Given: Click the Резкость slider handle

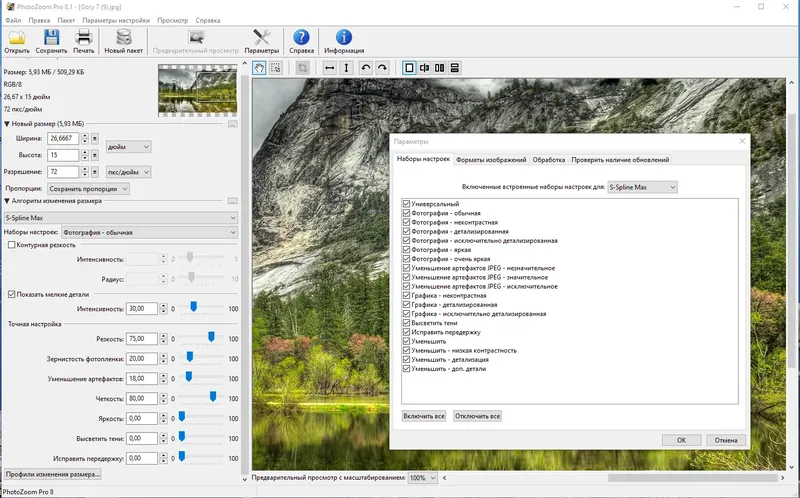Looking at the screenshot, I should coord(211,337).
